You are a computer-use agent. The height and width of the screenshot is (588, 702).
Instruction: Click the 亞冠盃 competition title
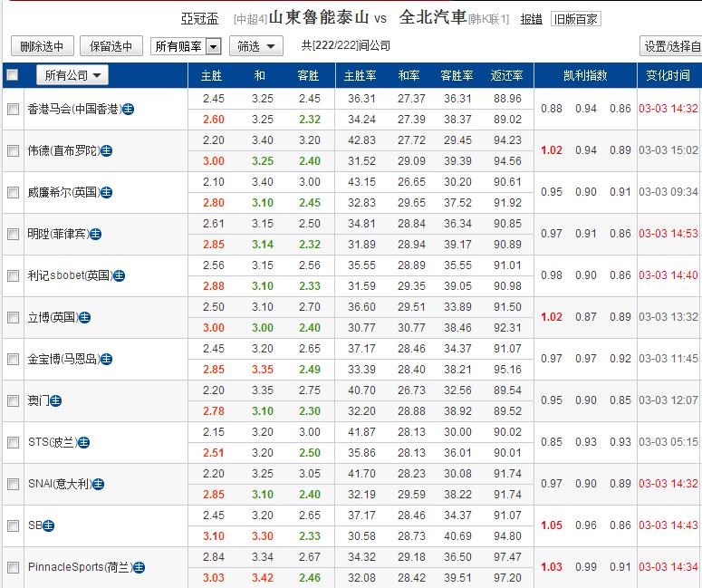(199, 19)
